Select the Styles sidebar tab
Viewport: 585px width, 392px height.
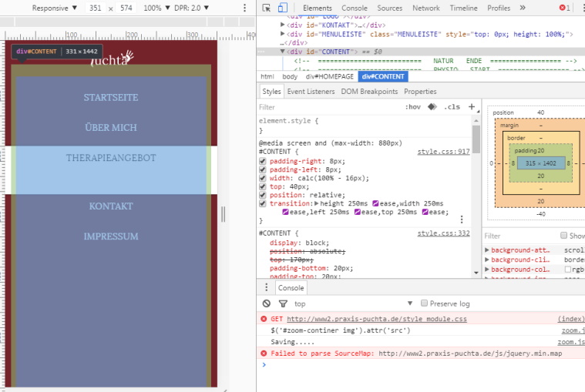271,92
